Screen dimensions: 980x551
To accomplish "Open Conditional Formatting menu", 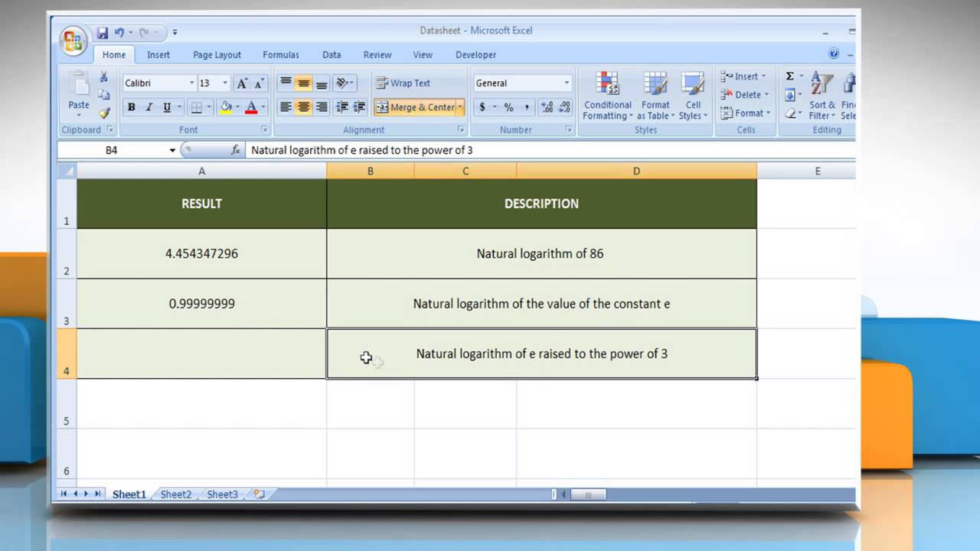I will (x=607, y=96).
